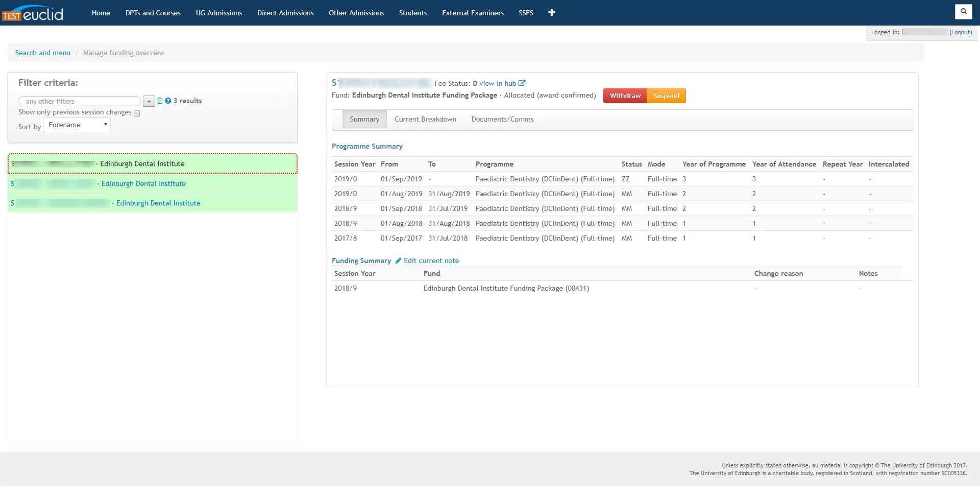The width and height of the screenshot is (980, 495).
Task: Open the Sort by Forename dropdown
Action: pyautogui.click(x=77, y=125)
